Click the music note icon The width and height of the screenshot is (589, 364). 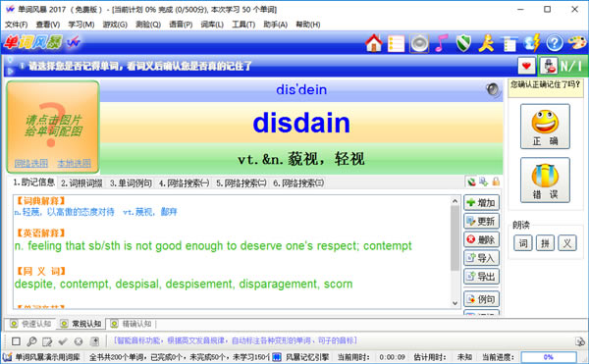tap(442, 43)
